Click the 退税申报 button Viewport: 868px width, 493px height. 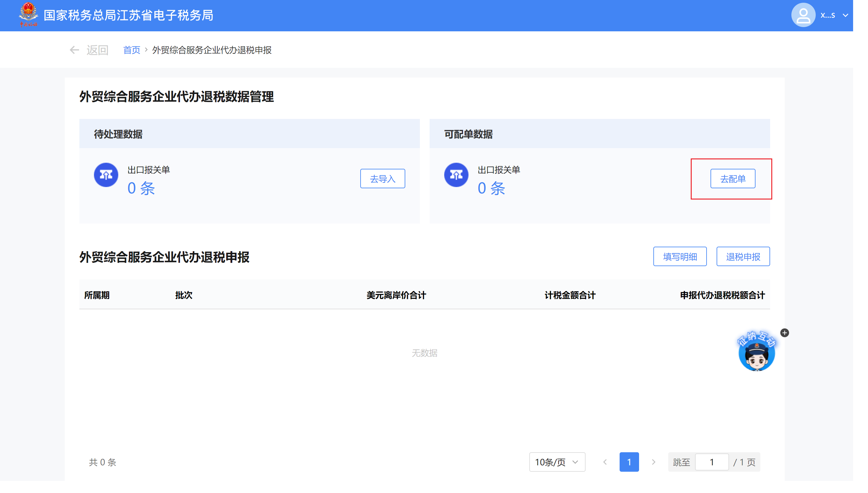tap(743, 256)
